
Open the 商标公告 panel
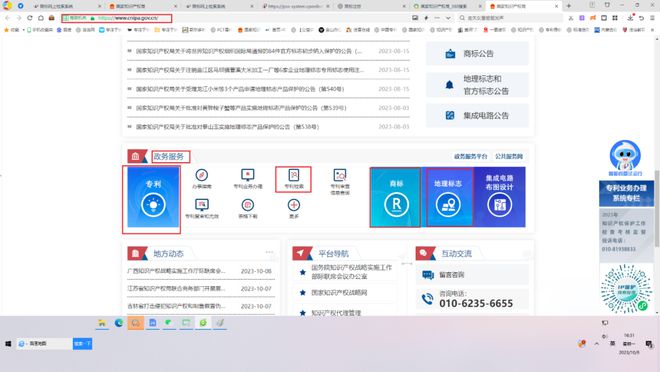(477, 53)
